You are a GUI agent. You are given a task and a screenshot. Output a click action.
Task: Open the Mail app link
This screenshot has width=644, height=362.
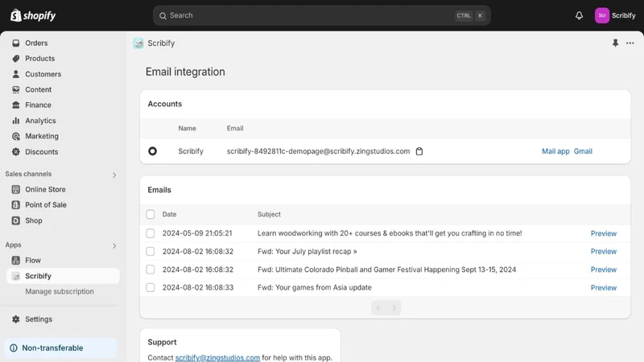click(x=555, y=151)
